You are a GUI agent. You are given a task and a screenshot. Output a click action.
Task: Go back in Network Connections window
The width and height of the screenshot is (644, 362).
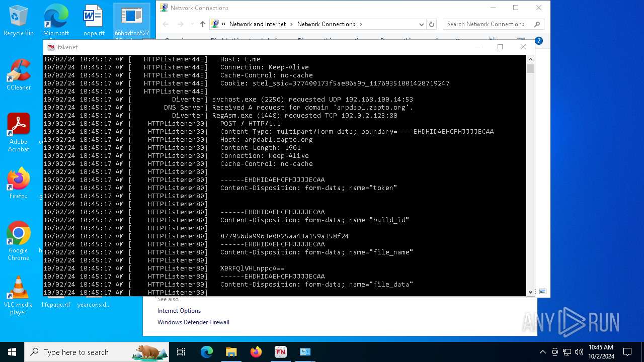[x=166, y=24]
